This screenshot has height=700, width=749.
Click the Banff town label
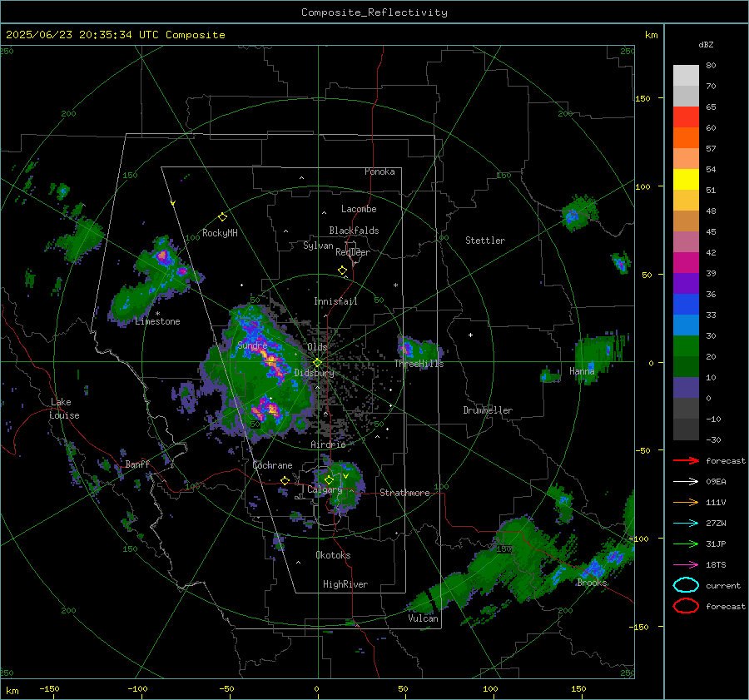[137, 464]
